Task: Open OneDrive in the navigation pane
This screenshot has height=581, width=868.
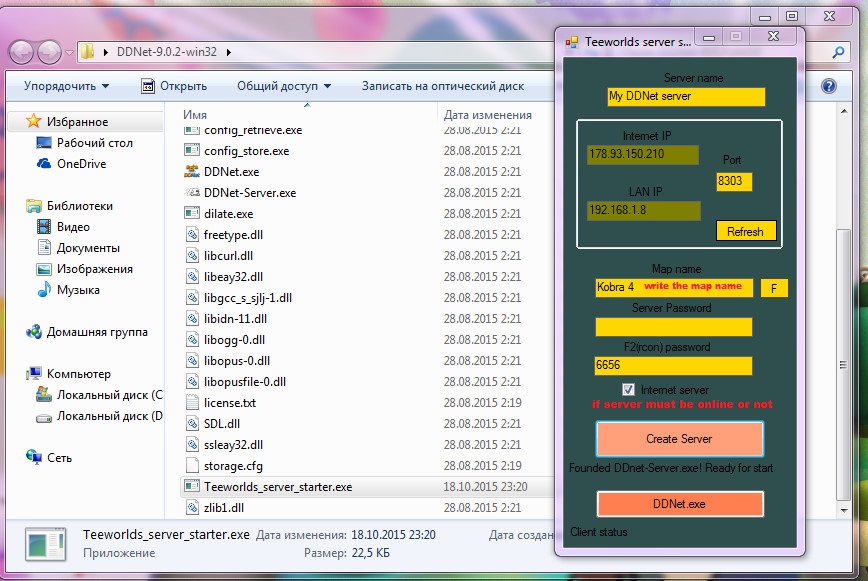Action: coord(80,164)
